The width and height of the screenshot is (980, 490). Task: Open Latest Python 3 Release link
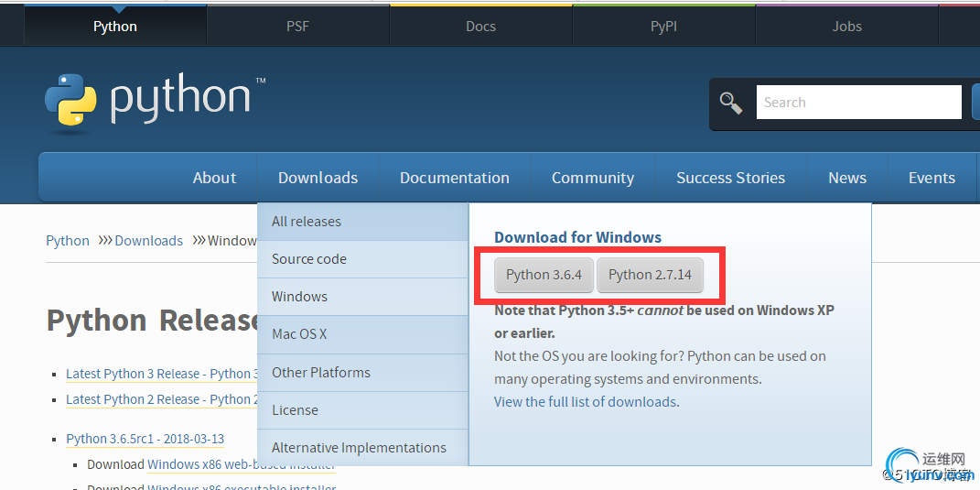(162, 374)
